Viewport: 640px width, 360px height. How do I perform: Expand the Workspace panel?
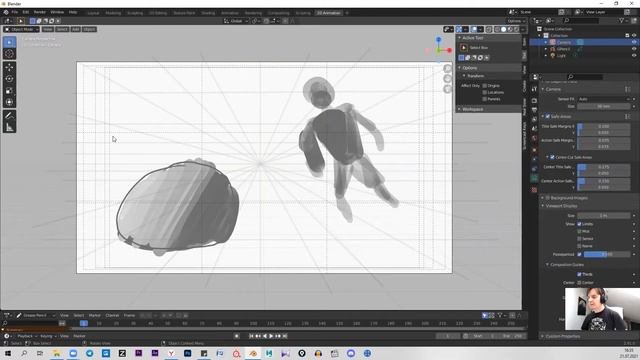pyautogui.click(x=459, y=109)
